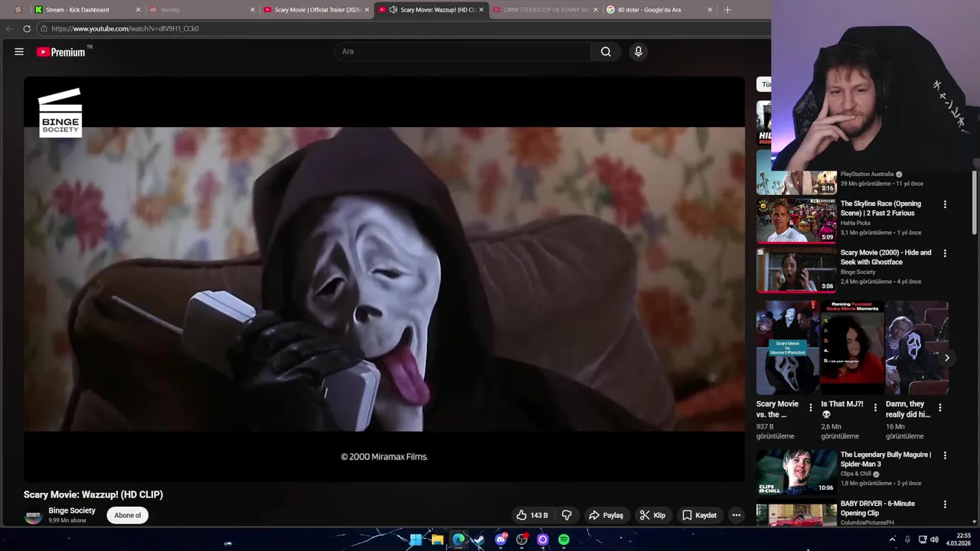This screenshot has width=980, height=551.
Task: Open Discord from taskbar
Action: (501, 540)
